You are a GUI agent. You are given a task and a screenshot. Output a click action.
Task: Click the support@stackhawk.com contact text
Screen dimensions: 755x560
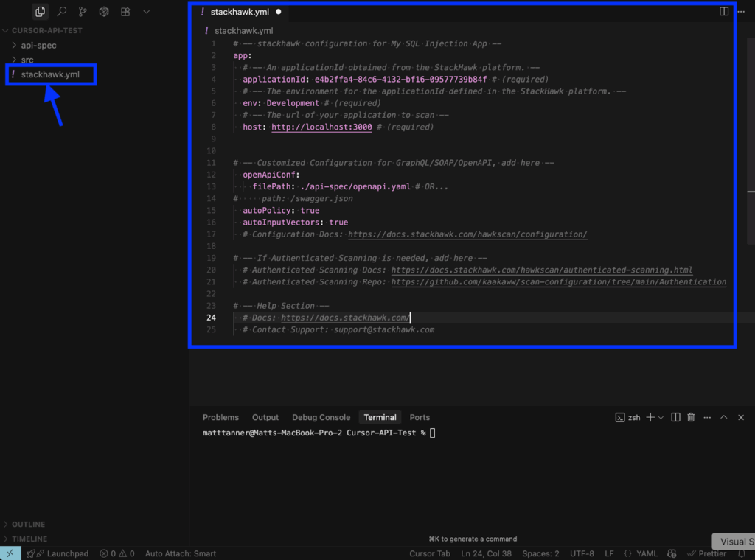(x=383, y=329)
